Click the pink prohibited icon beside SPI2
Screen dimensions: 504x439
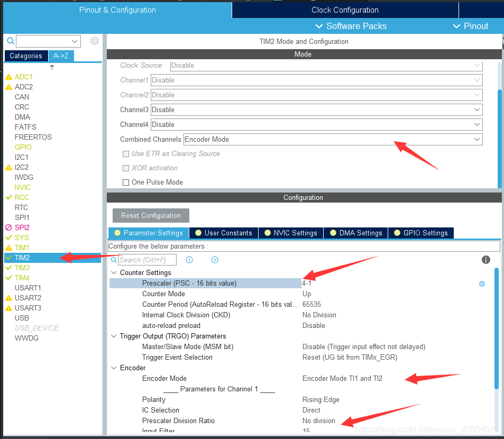(9, 227)
